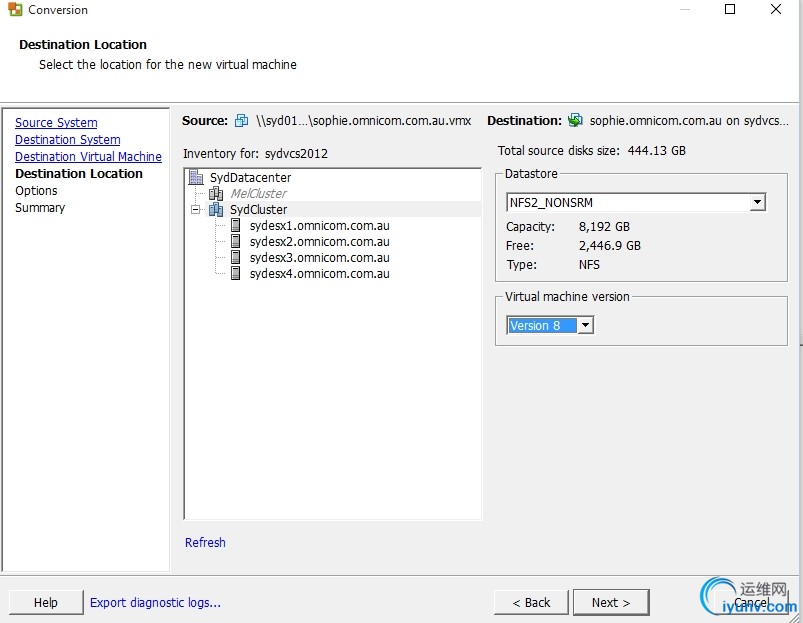Viewport: 803px width, 623px height.
Task: Go to the Source System step
Action: (x=56, y=123)
